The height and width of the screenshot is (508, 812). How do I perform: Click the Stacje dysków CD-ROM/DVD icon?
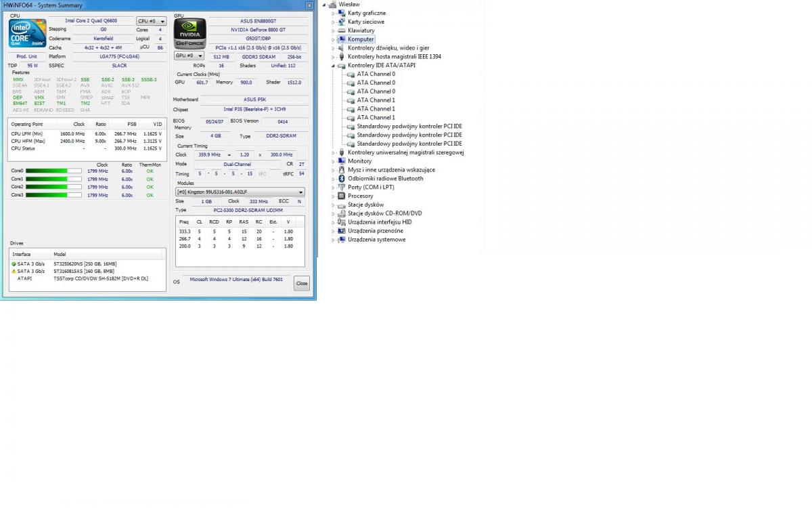point(342,213)
